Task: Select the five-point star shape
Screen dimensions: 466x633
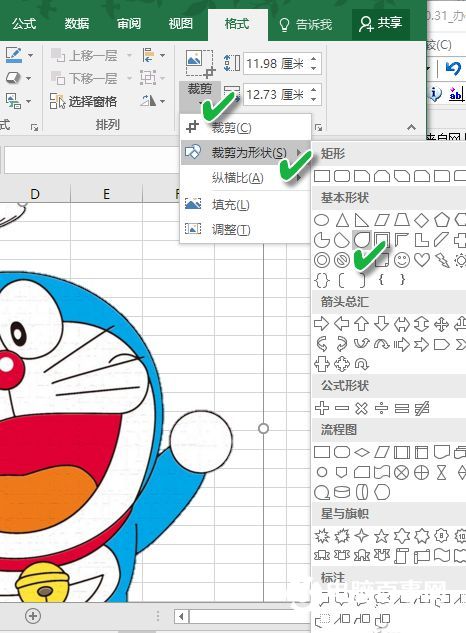Action: point(382,536)
